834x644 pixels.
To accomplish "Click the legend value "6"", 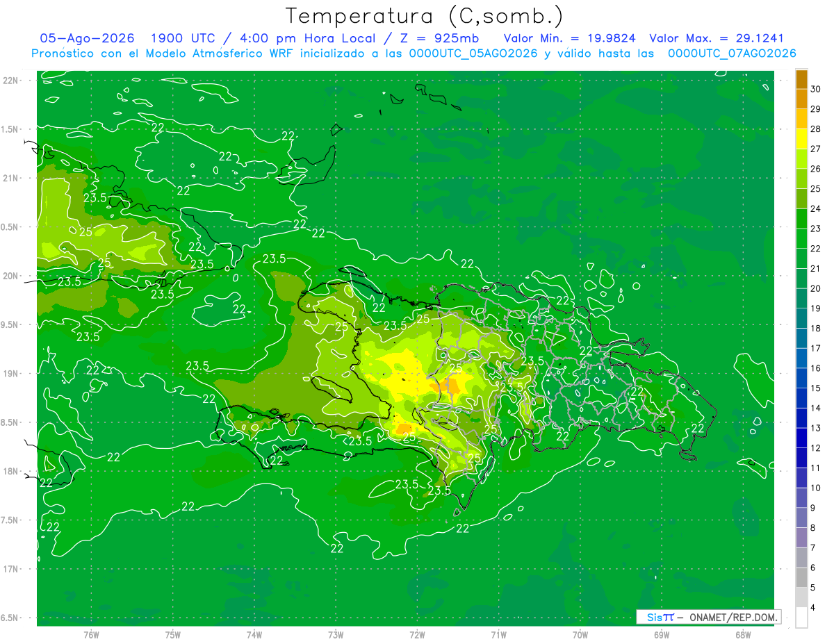I will (813, 568).
